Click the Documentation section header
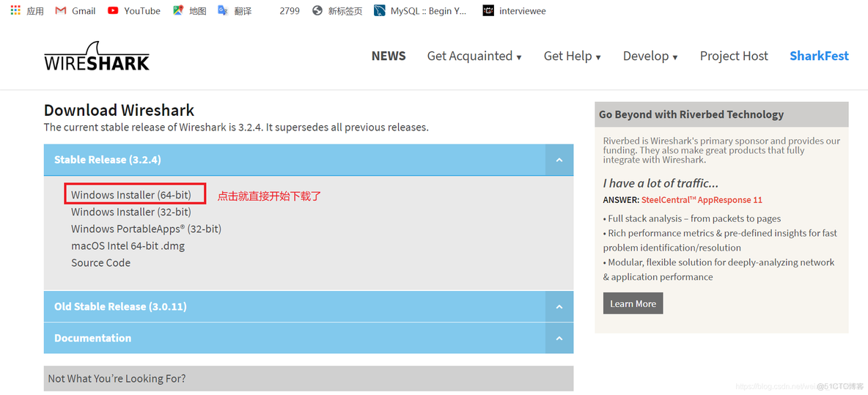 pos(309,338)
